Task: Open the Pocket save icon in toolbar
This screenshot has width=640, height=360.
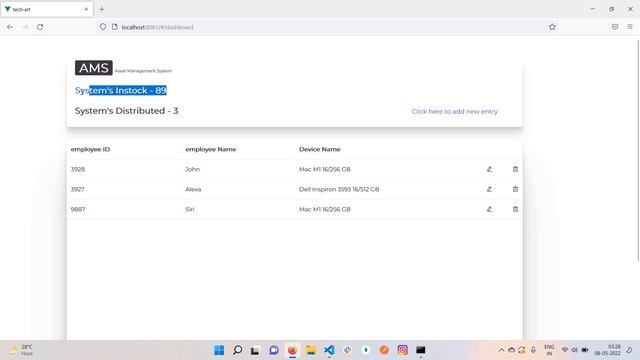Action: (x=615, y=27)
